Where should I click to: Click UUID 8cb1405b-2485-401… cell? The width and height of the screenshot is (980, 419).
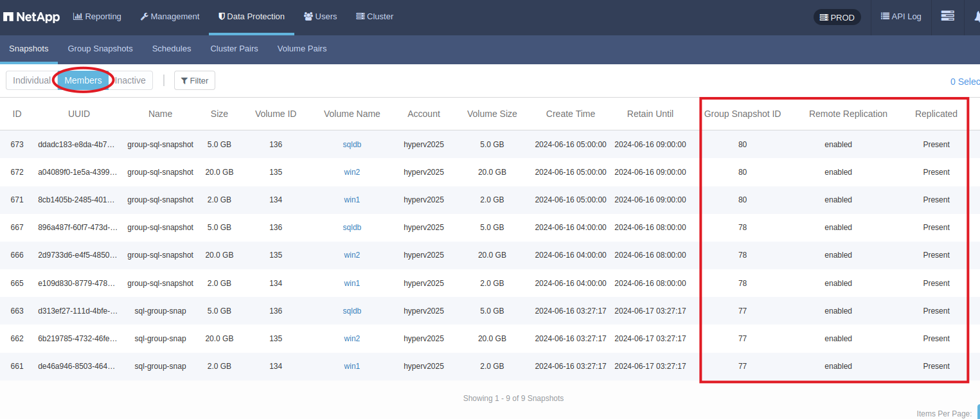[x=78, y=200]
